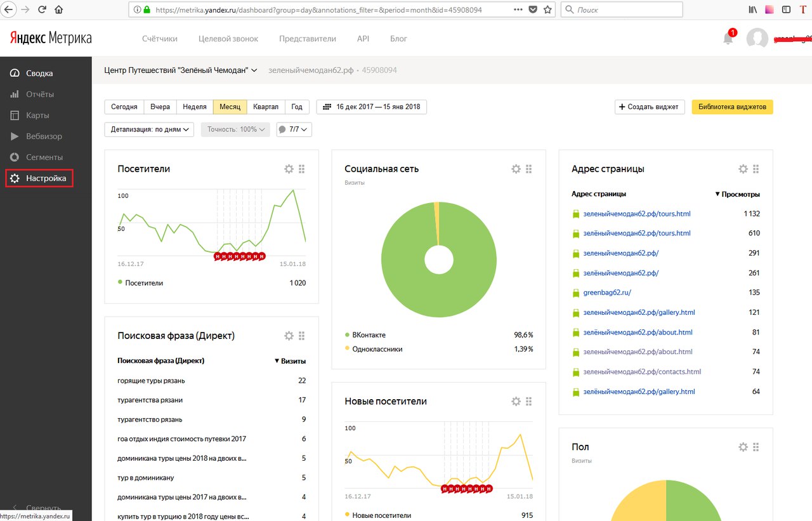Select Месяц period
812x521 pixels.
pos(230,107)
